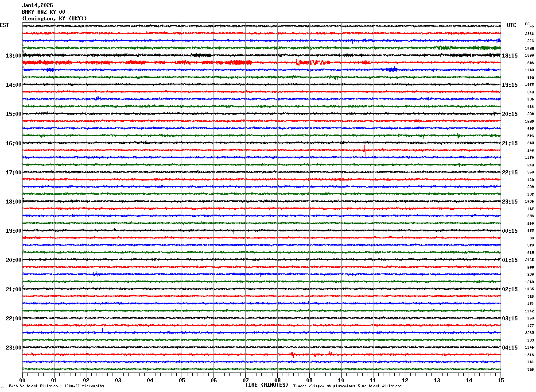Click the EST timezone label
This screenshot has height=392, width=536.
4,25
